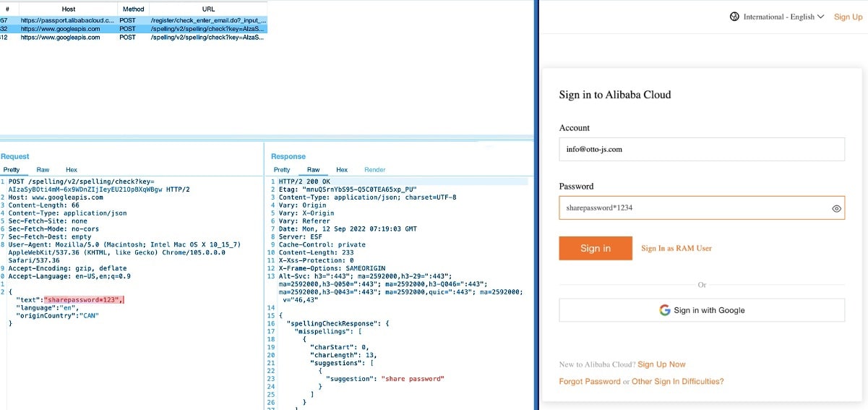This screenshot has width=868, height=410.
Task: Switch Response panel to Raw tab
Action: click(313, 170)
